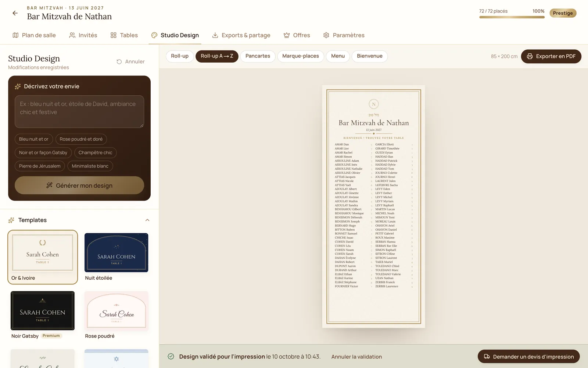
Task: Open the Tables tab
Action: (124, 35)
